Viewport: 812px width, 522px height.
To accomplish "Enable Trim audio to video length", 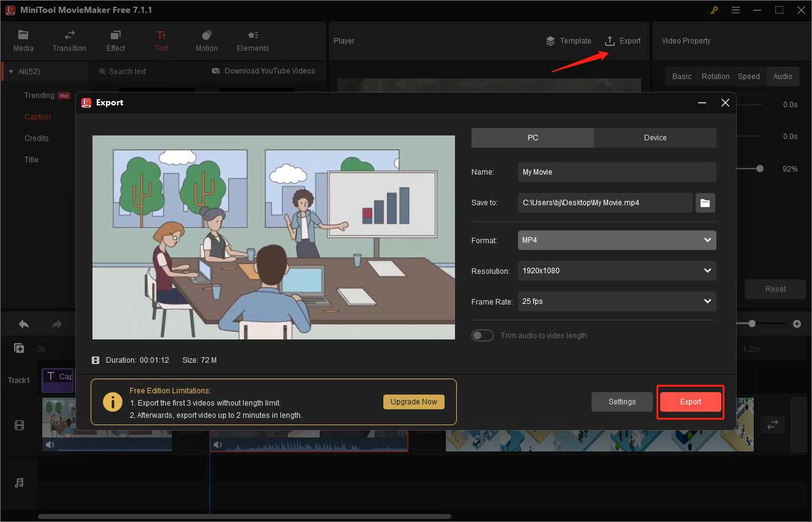I will tap(483, 335).
